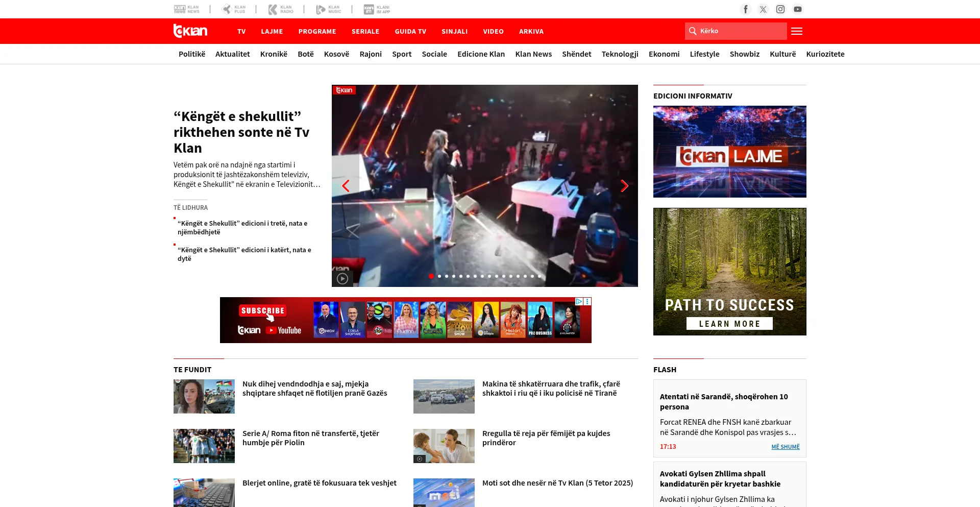
Task: Click the Klan logo in red header
Action: click(190, 31)
